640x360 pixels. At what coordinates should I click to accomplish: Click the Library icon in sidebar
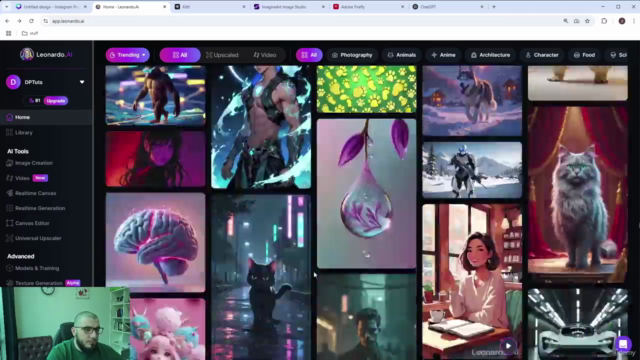pos(9,133)
